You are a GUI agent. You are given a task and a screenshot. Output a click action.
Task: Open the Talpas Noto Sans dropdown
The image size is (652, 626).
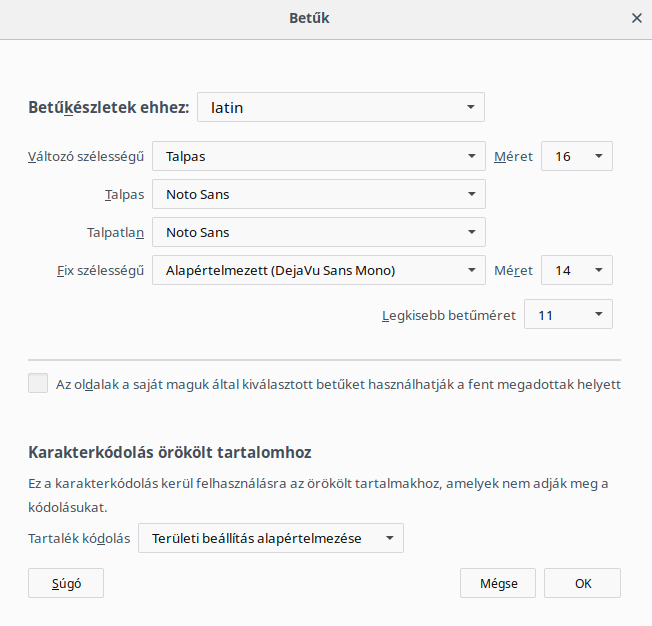pyautogui.click(x=319, y=194)
